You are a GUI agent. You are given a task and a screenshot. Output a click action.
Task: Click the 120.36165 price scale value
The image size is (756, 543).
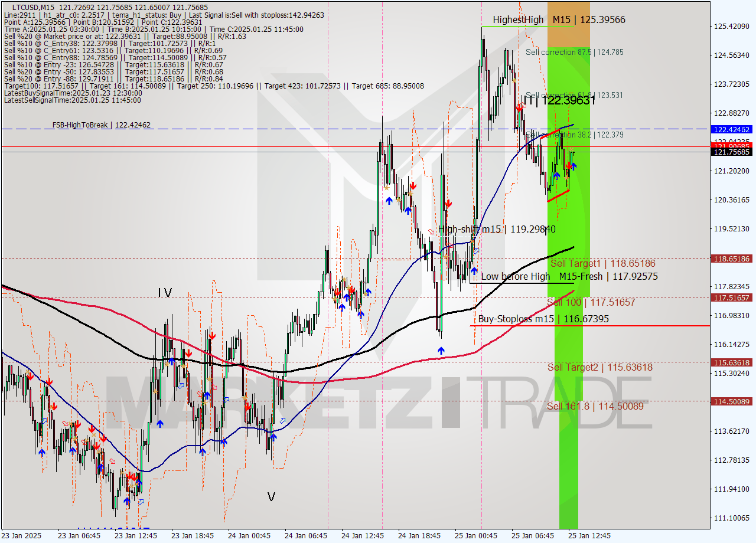732,199
